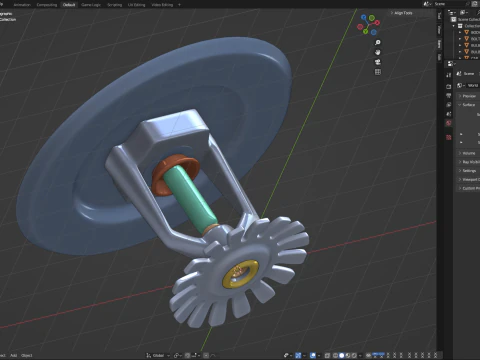Expand the Align Tools panel
This screenshot has height=360, width=480.
(x=402, y=13)
